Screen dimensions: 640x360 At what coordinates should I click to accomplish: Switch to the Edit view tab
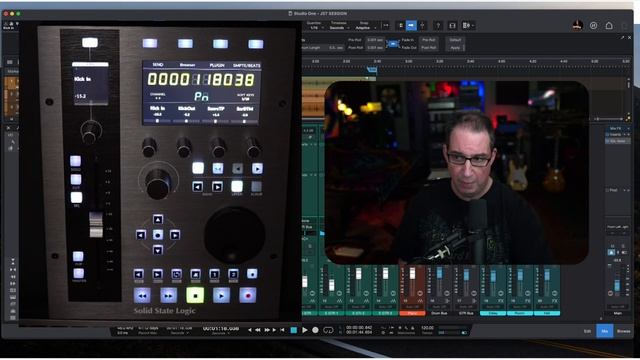click(587, 331)
